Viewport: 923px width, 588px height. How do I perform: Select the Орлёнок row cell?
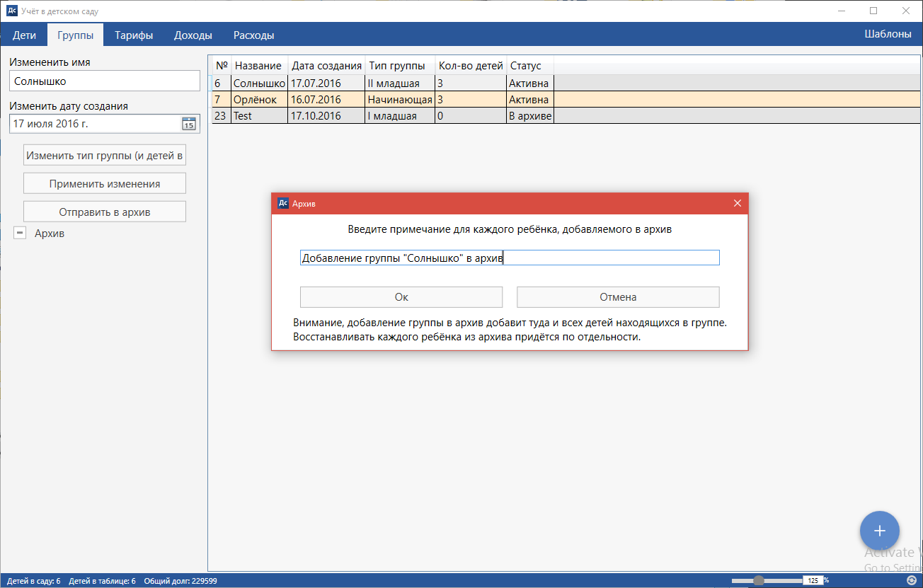coord(260,99)
